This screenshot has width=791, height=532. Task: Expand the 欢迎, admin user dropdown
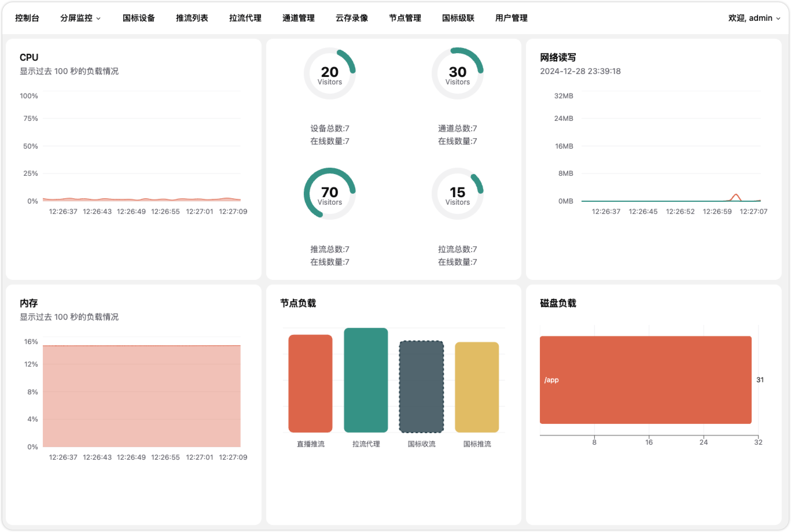point(754,18)
